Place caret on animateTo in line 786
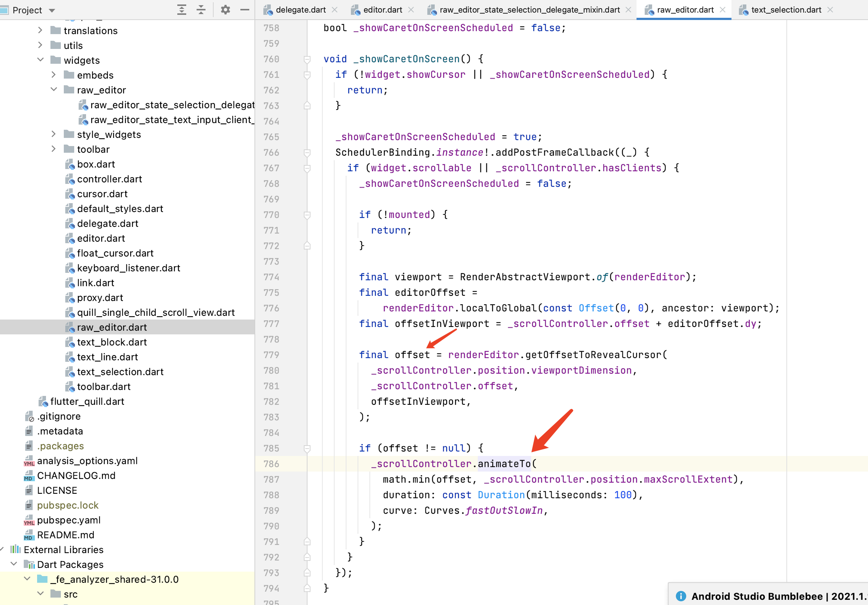Viewport: 868px width, 605px height. point(504,464)
